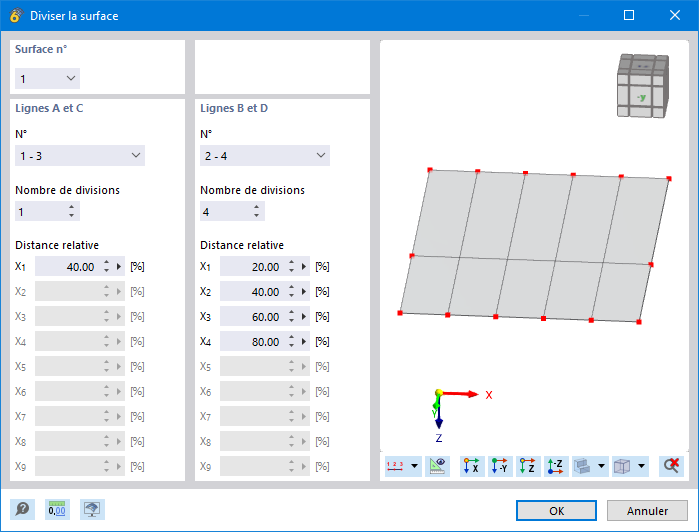Click the application icon in the title bar

coord(16,16)
